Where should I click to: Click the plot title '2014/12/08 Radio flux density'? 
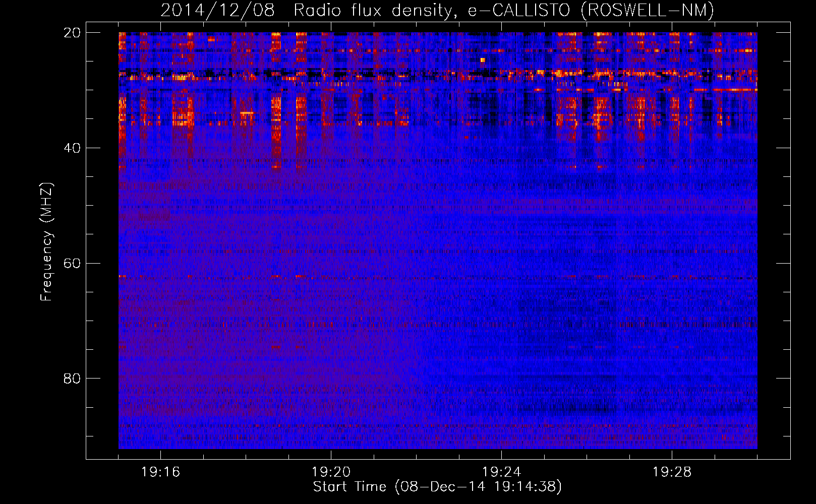point(437,11)
